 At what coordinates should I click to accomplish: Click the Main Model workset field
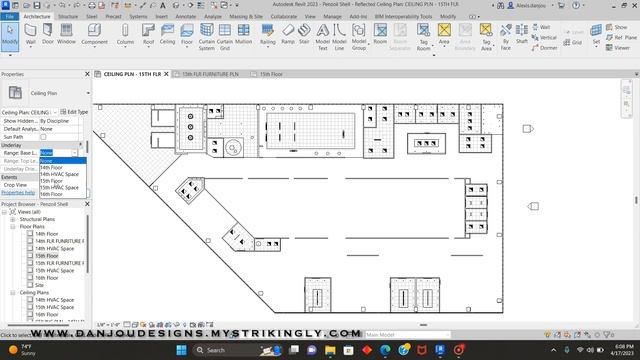(x=407, y=335)
